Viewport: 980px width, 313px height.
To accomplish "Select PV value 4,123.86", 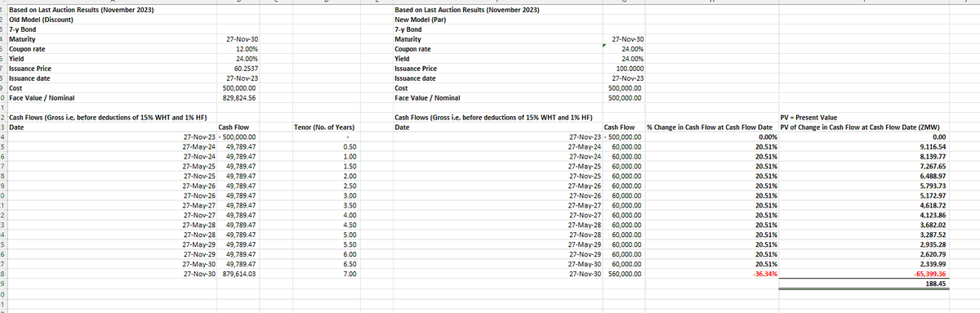I will tap(932, 215).
